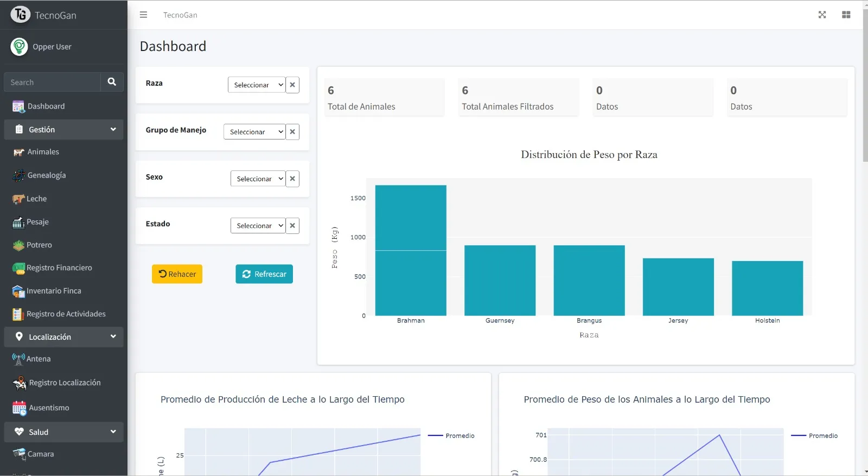This screenshot has width=868, height=476.
Task: Click the Brangus bar in chart
Action: click(x=589, y=281)
